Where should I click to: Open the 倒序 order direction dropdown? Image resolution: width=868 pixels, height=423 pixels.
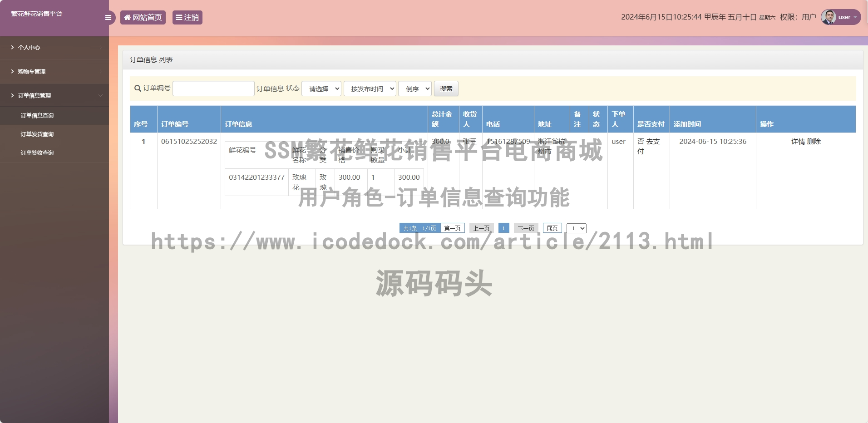pyautogui.click(x=415, y=89)
